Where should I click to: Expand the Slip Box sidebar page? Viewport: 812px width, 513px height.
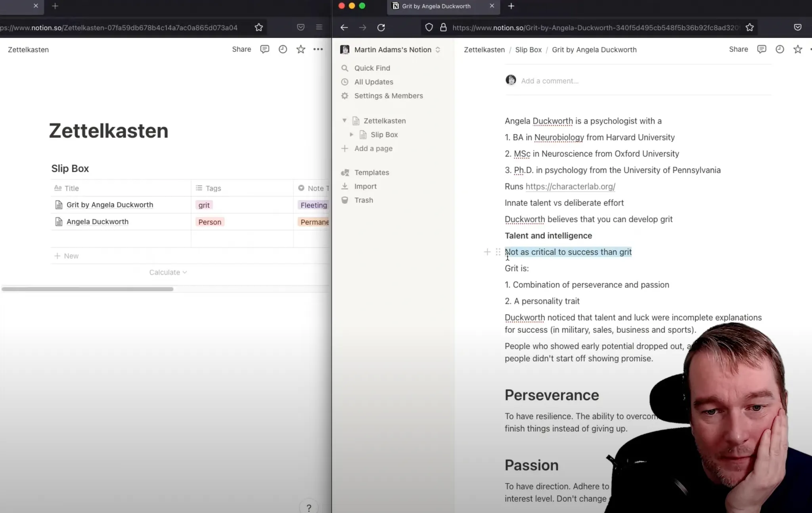[x=351, y=134]
